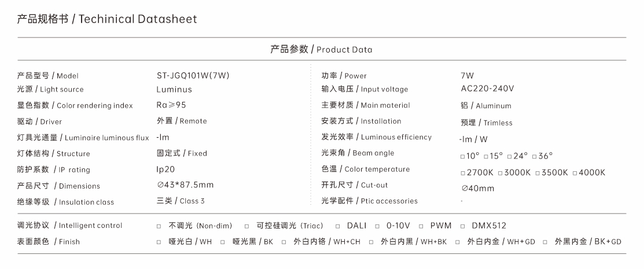Check the WH+BK finish option
Screen dimensions: 644x269
(371, 242)
